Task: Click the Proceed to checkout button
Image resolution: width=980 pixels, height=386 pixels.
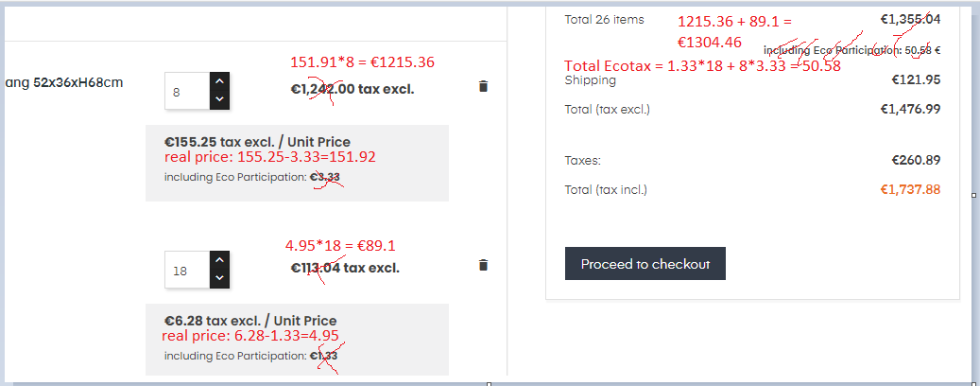Action: 645,264
